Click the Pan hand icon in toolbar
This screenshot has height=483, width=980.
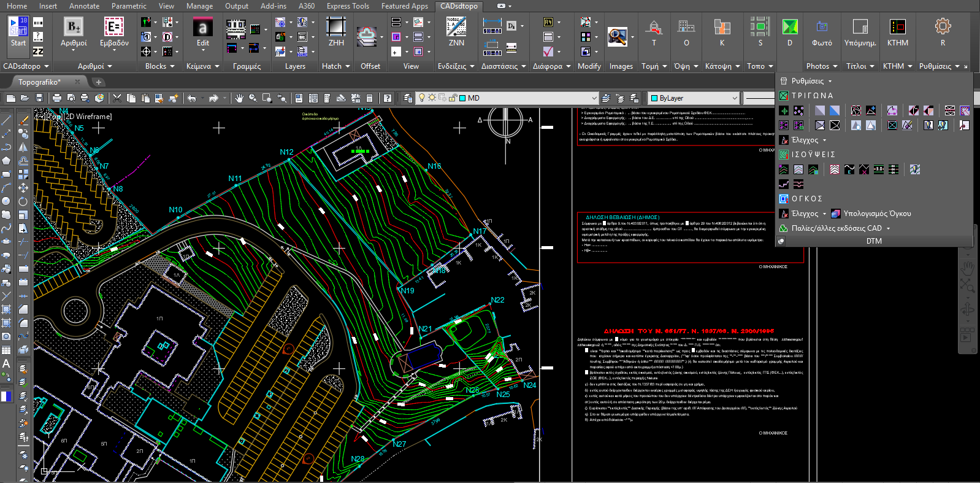pos(239,98)
